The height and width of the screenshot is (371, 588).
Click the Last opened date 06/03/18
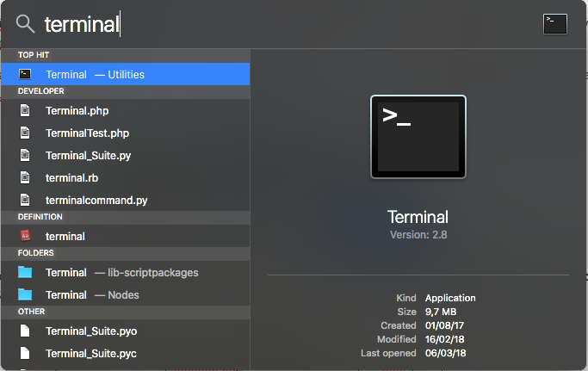[445, 353]
